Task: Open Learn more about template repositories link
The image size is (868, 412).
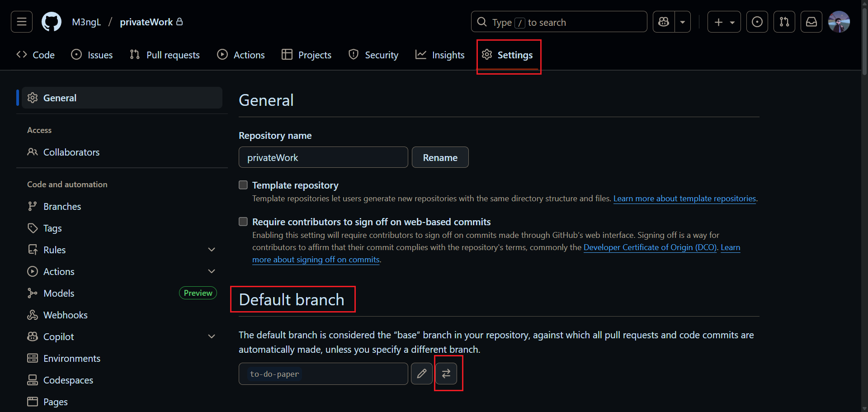Action: [x=684, y=199]
